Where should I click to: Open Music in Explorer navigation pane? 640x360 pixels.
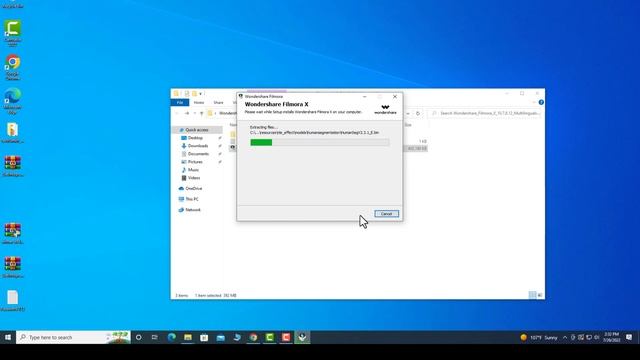point(193,170)
